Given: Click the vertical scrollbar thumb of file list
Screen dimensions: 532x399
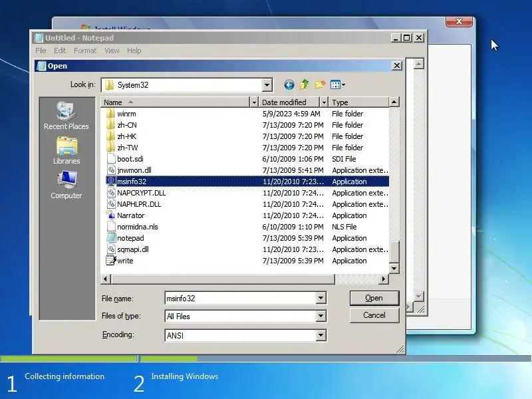Looking at the screenshot, I should [394, 252].
